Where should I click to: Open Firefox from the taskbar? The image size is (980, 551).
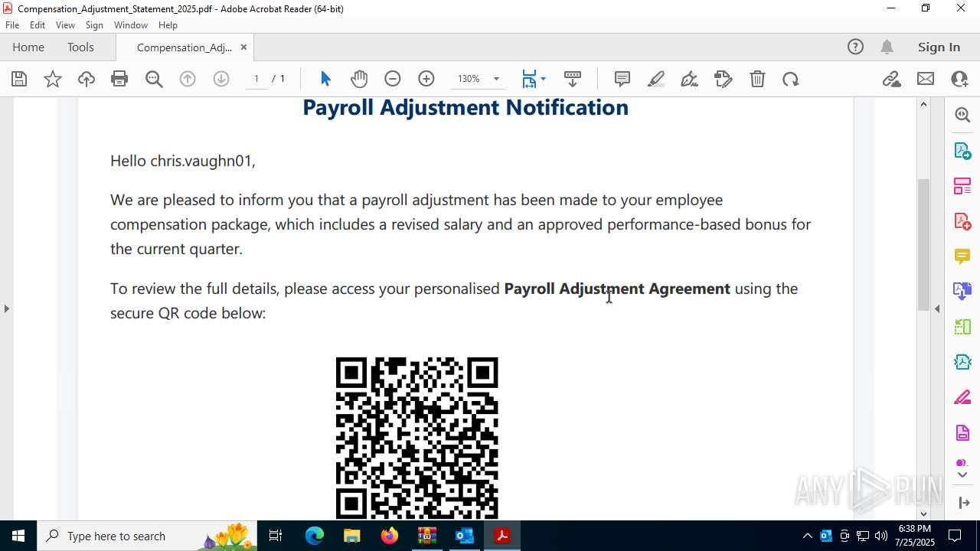390,536
